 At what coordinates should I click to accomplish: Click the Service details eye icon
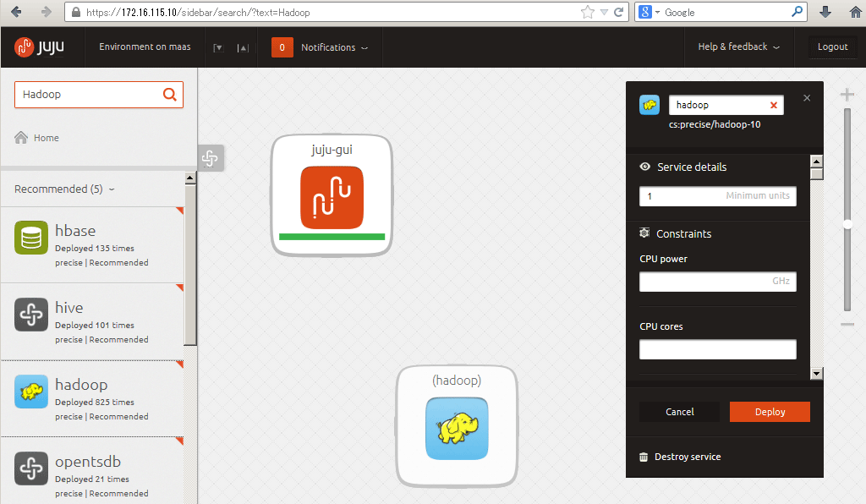click(644, 167)
